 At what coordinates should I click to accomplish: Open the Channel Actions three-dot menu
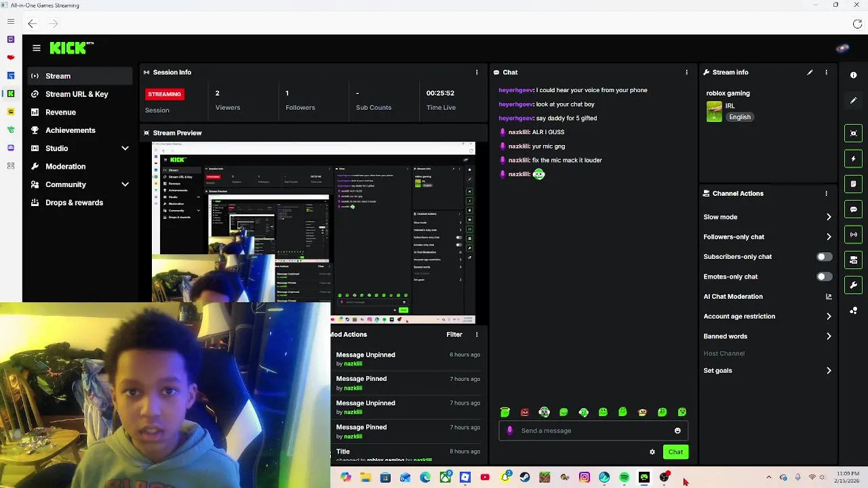(x=826, y=194)
